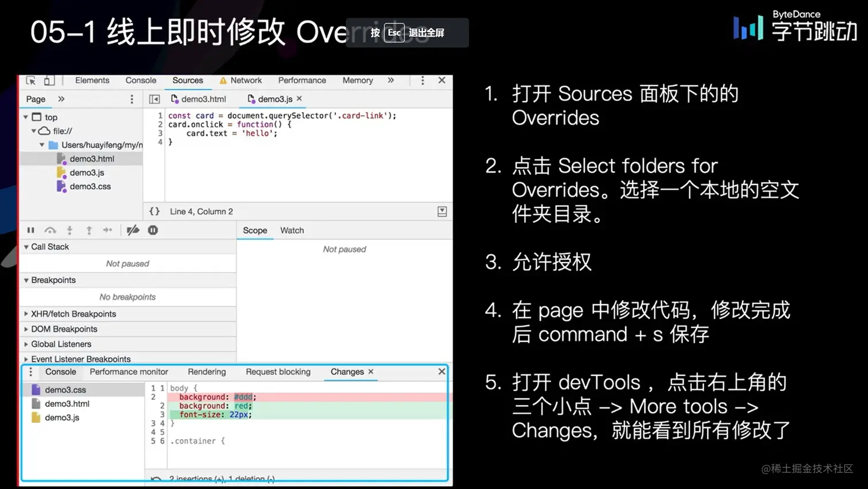Click the coverage icon beside the status line

pyautogui.click(x=442, y=211)
